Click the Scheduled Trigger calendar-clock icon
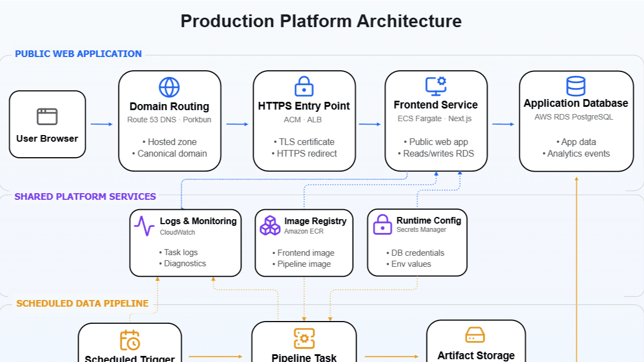 point(130,340)
